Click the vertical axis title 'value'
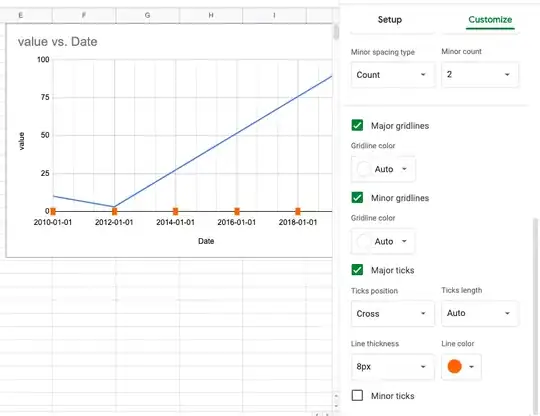The image size is (540, 416). (x=21, y=141)
